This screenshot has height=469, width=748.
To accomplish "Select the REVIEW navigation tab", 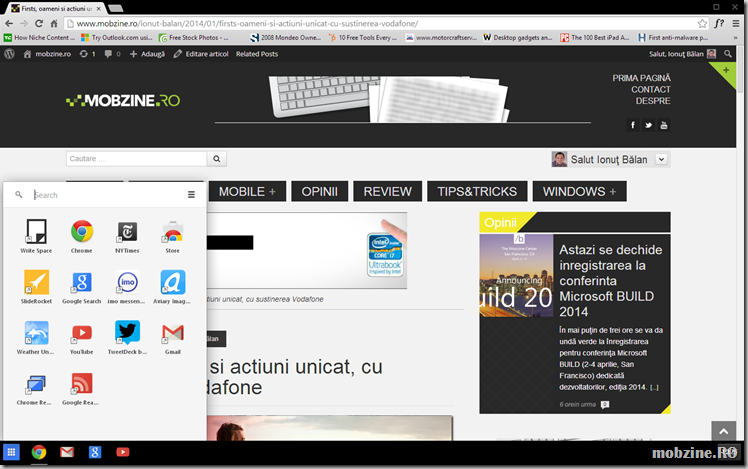I will 387,191.
